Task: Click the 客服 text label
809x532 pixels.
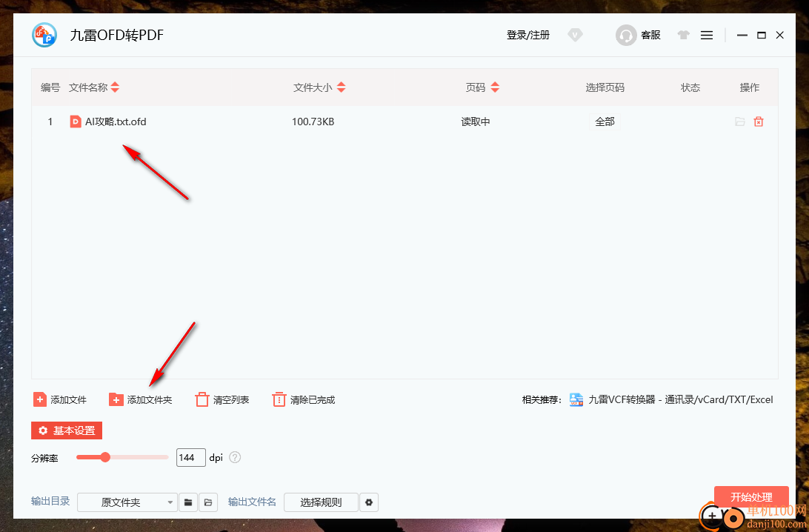Action: (650, 35)
